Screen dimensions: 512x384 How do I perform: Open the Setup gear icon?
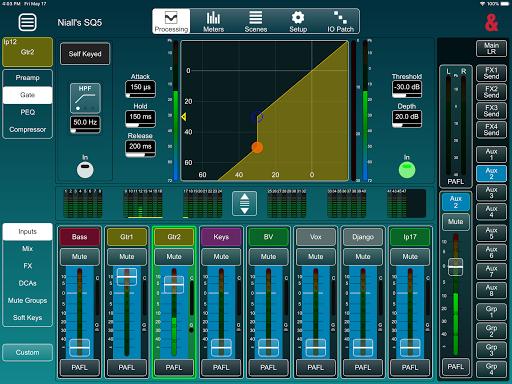pos(298,17)
